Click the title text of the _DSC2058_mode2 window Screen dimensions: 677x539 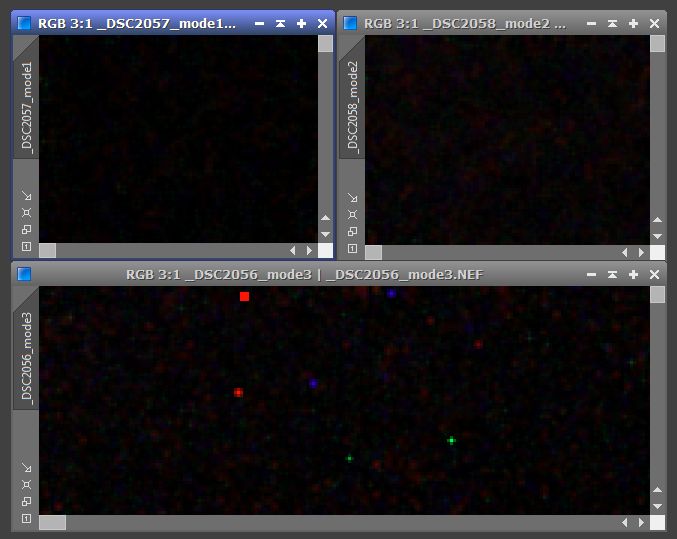(465, 23)
